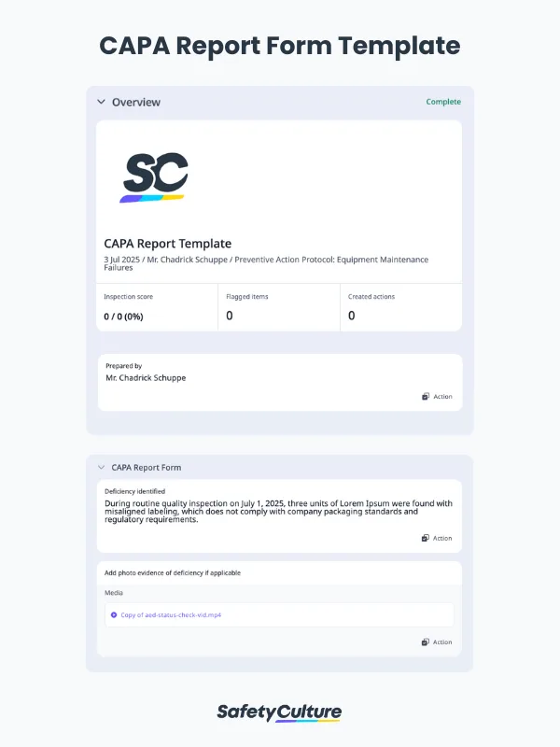Click the SafetyCulture footer logo

click(279, 712)
